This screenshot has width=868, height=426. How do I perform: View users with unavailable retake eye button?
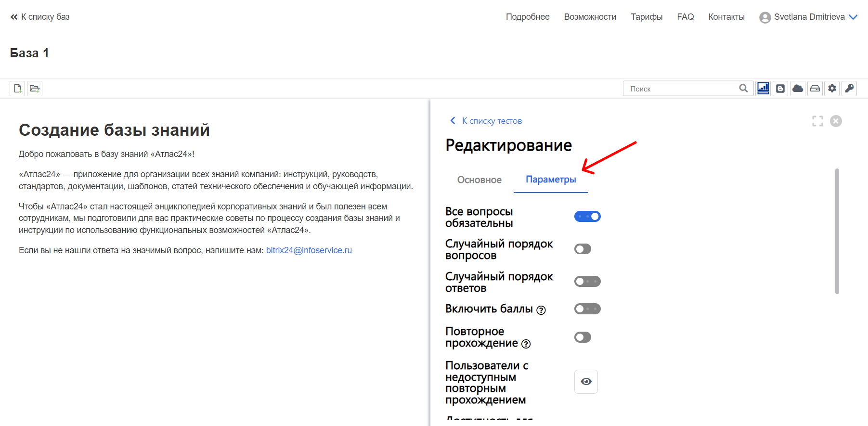point(586,382)
